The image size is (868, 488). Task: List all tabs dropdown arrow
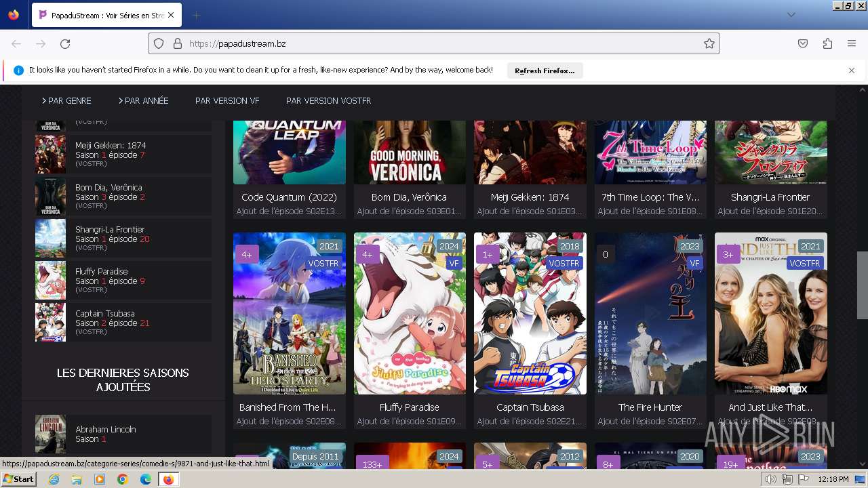click(791, 15)
